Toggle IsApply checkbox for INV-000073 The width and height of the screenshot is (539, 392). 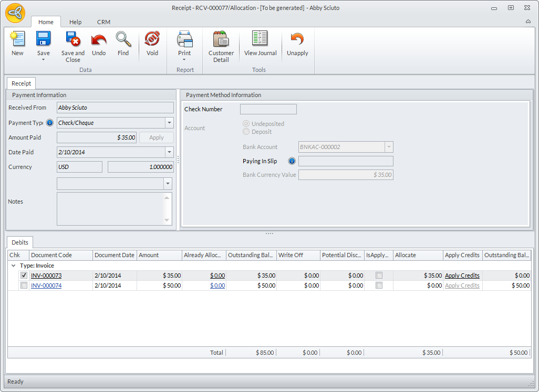click(x=379, y=276)
